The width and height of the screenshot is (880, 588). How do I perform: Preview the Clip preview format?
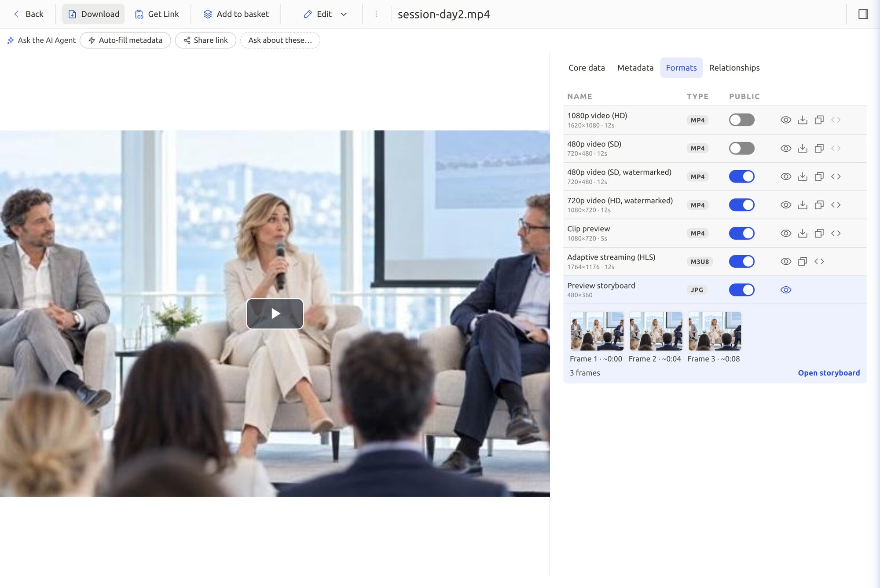pos(786,233)
